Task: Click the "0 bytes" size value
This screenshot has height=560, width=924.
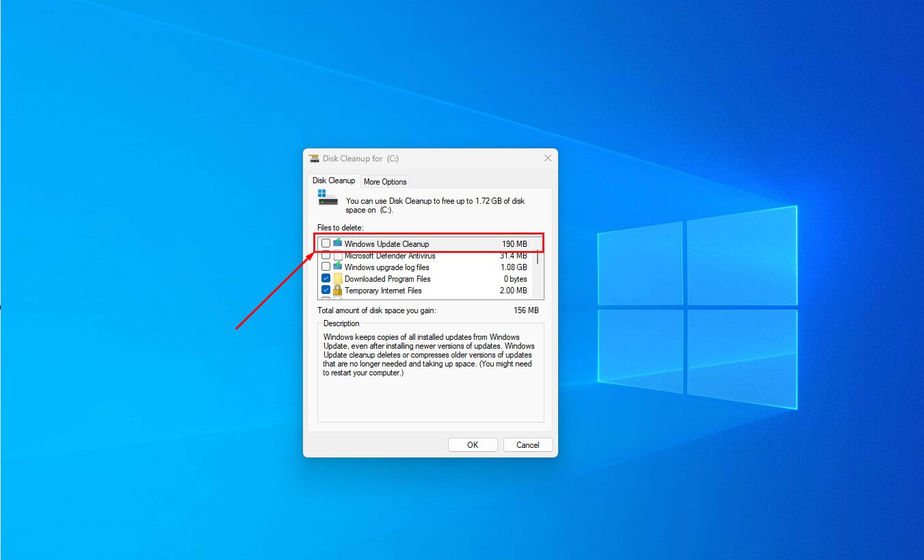Action: (x=516, y=279)
